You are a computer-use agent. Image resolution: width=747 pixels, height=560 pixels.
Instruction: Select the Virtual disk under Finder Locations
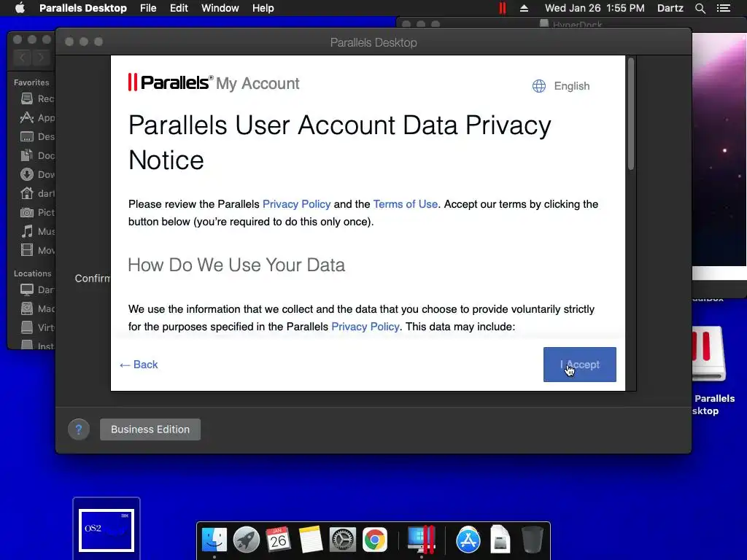(37, 327)
